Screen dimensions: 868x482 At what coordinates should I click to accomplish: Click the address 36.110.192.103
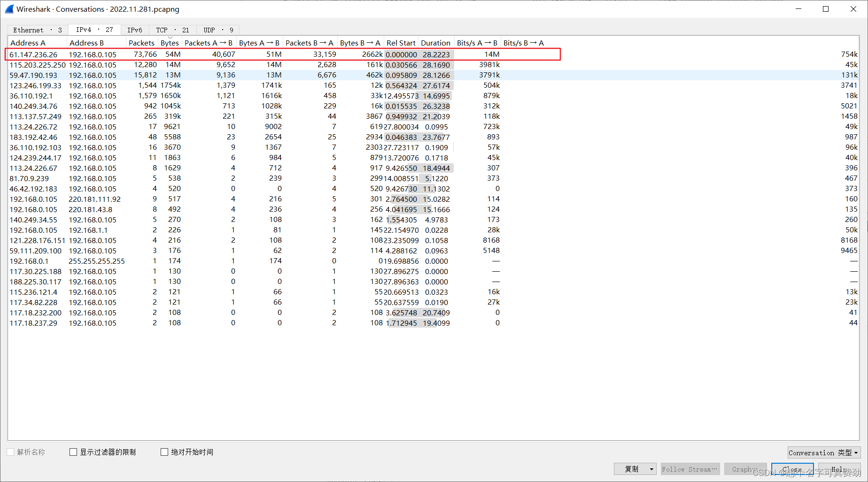click(x=36, y=147)
